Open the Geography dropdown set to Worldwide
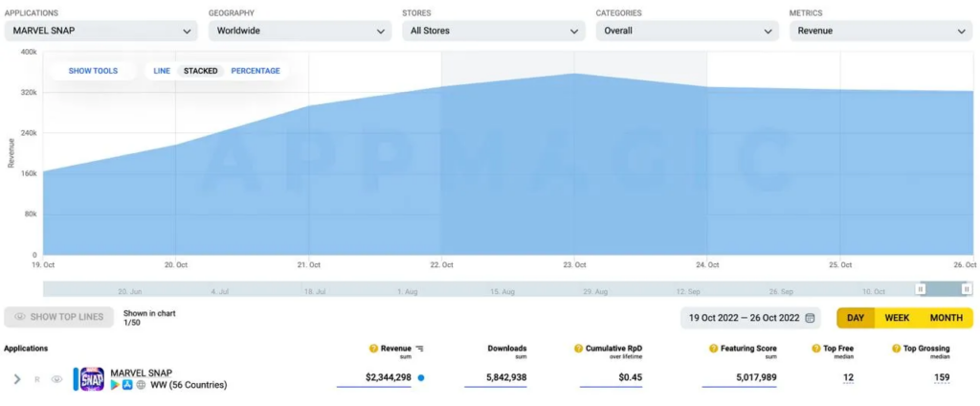This screenshot has width=980, height=406. point(300,31)
